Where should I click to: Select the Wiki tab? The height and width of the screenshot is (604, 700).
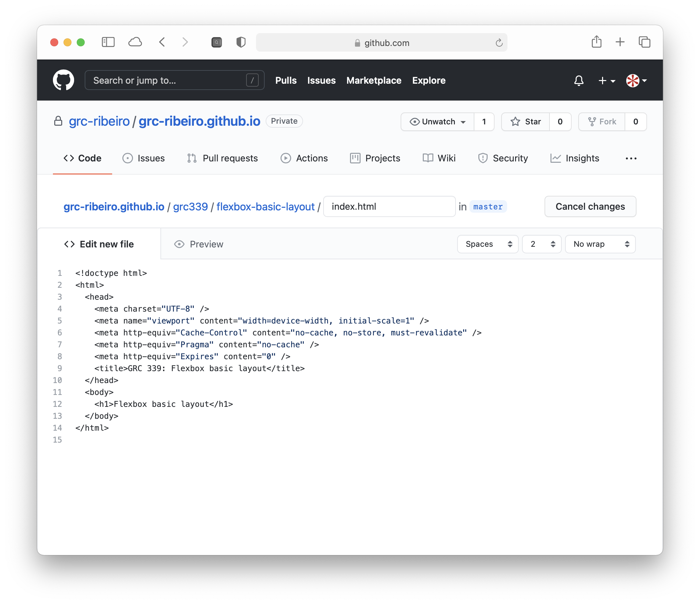click(x=439, y=158)
